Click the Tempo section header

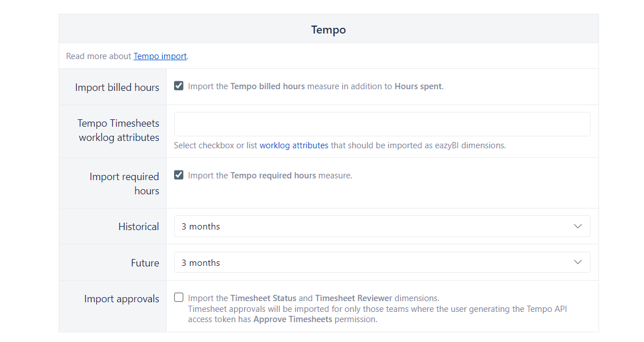[x=328, y=30]
